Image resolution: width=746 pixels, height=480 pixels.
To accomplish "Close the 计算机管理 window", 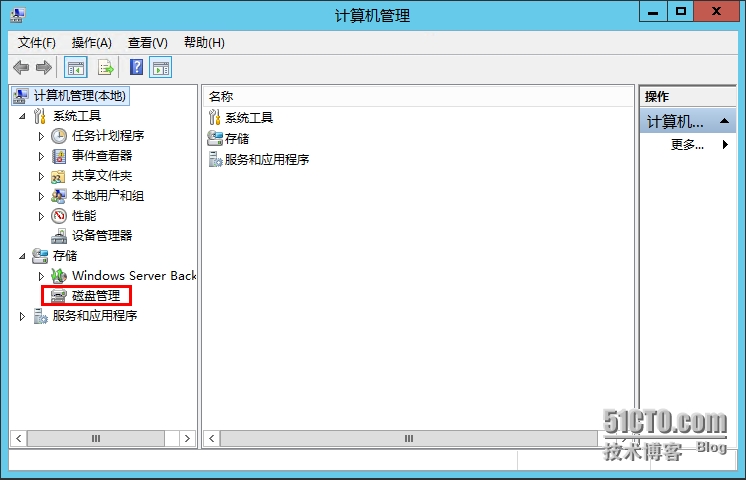I will click(716, 12).
